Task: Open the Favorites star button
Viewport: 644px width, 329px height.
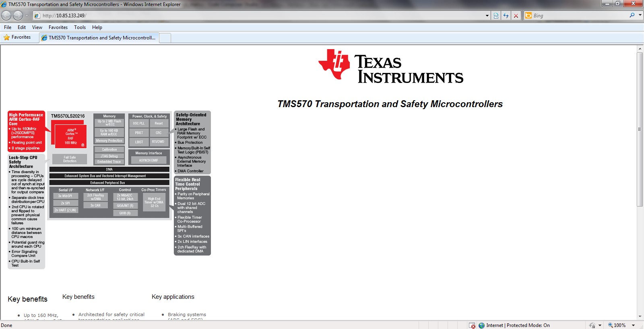Action: (x=17, y=37)
